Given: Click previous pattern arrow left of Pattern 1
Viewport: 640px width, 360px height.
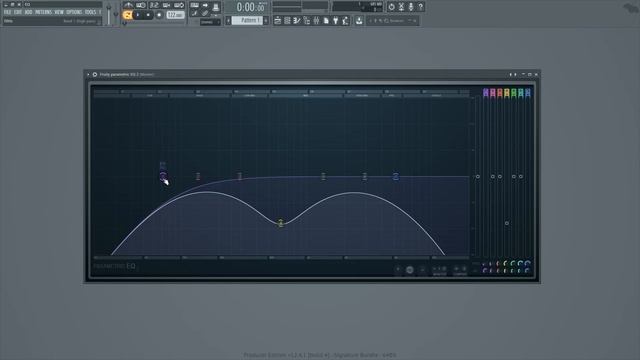Looking at the screenshot, I should pos(228,20).
